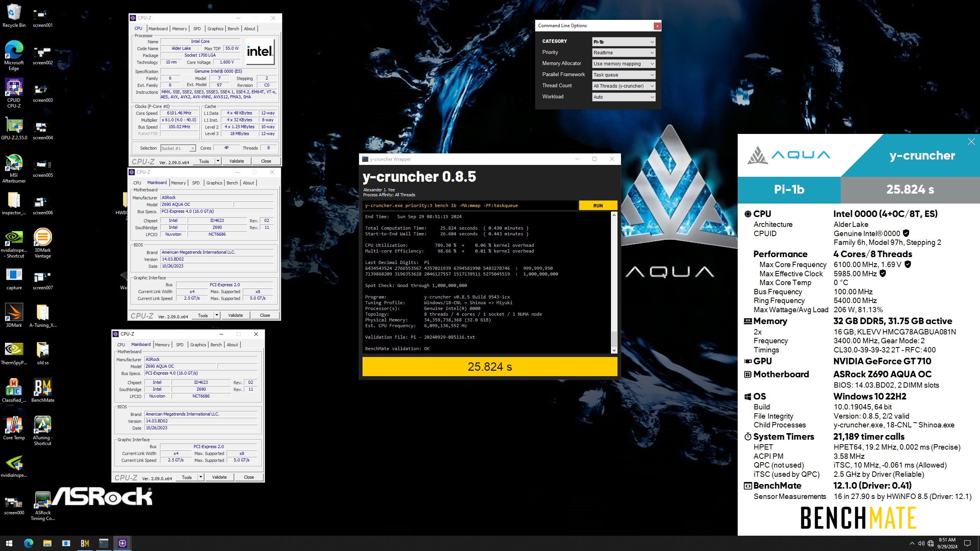Close the Command Line Options window
Viewport: 980px width, 551px height.
point(657,26)
